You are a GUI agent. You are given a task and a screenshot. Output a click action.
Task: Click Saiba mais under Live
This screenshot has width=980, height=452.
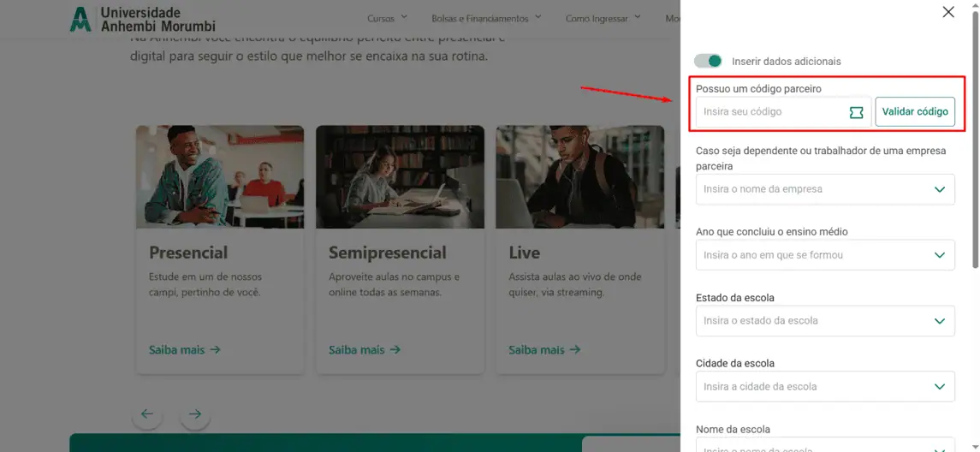point(544,349)
